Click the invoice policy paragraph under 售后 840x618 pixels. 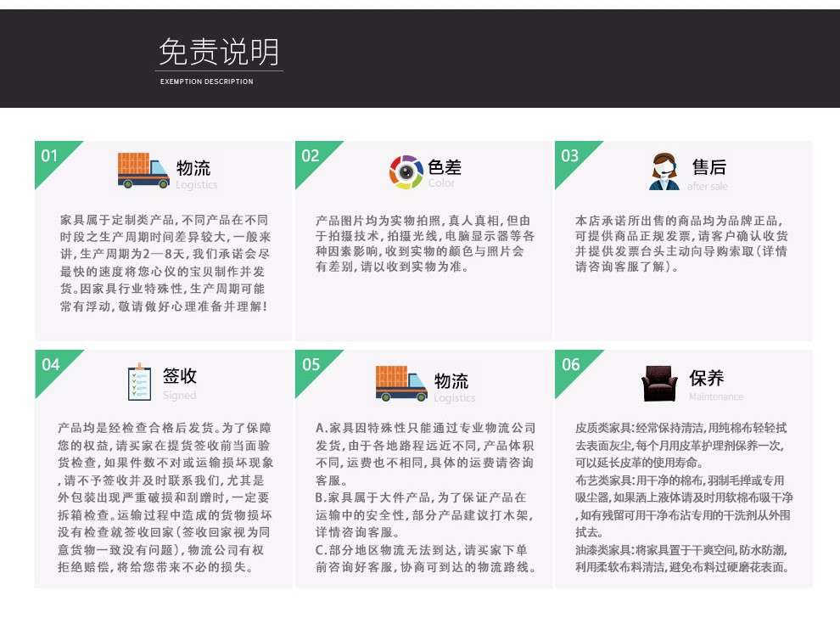(x=681, y=244)
